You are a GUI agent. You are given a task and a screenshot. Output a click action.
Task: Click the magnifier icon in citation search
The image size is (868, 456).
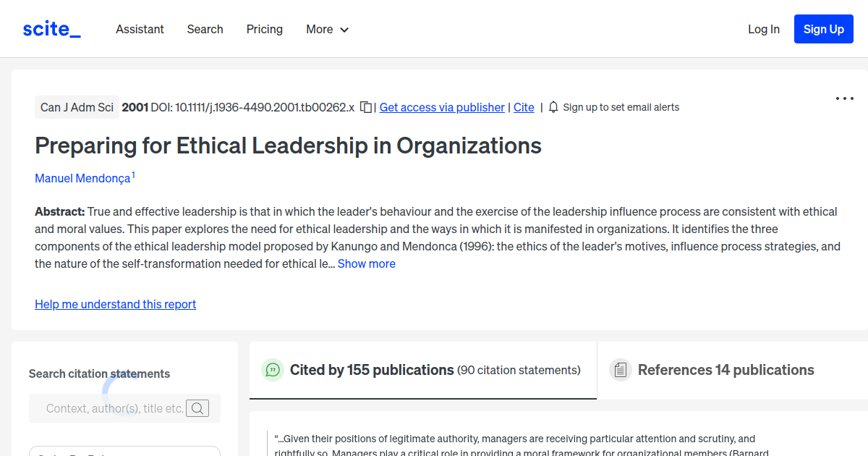[197, 408]
